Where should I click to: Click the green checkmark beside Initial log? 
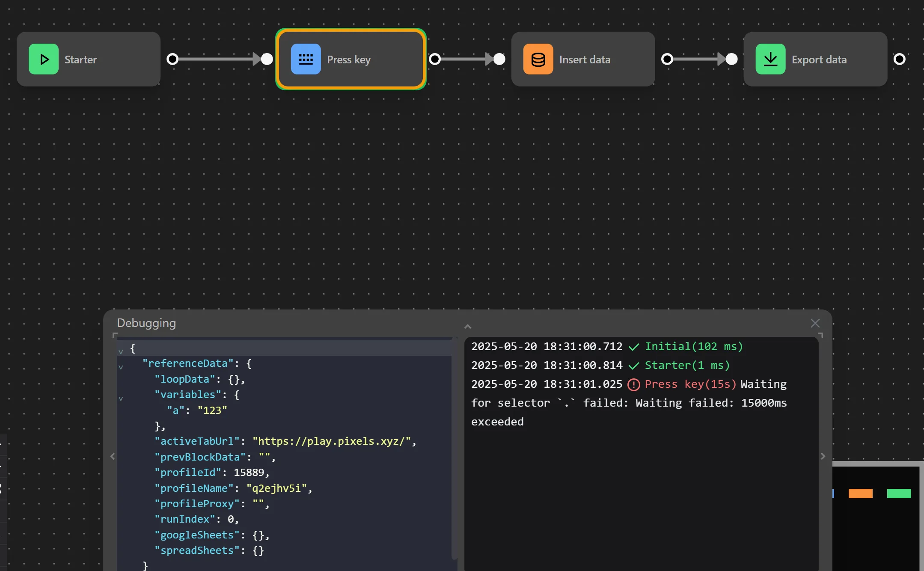click(633, 347)
